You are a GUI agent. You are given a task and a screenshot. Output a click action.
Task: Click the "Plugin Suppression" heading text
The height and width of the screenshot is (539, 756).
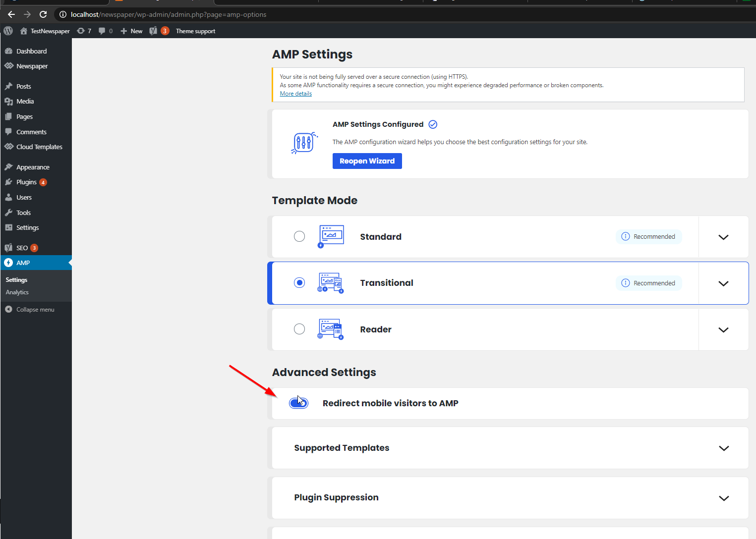(336, 497)
